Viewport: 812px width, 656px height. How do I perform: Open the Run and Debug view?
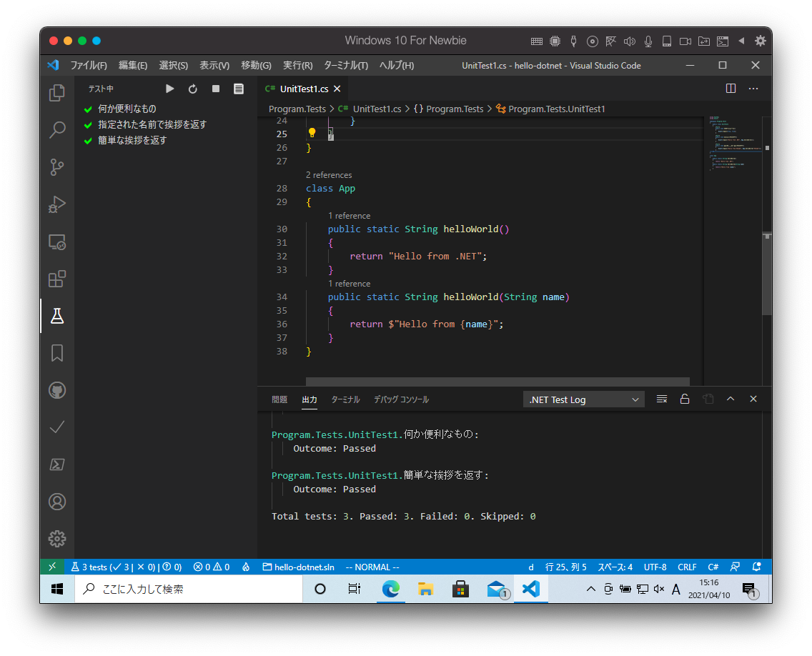coord(57,204)
